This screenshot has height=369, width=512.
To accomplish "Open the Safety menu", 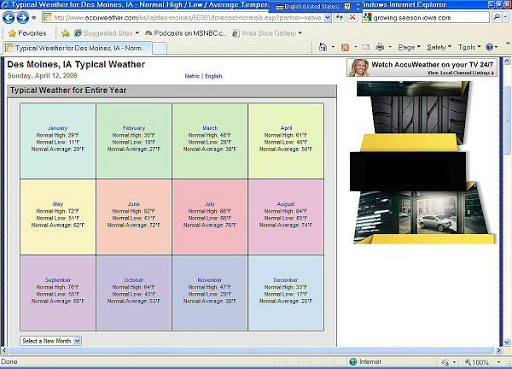I will [x=439, y=47].
